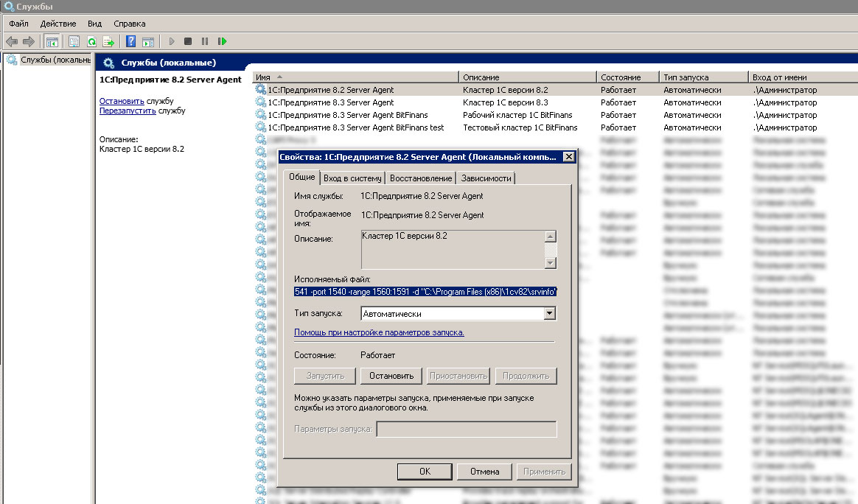Select the 1С:Предприятие 8.2 Server Agent row name
Image resolution: width=858 pixels, height=504 pixels.
click(330, 90)
